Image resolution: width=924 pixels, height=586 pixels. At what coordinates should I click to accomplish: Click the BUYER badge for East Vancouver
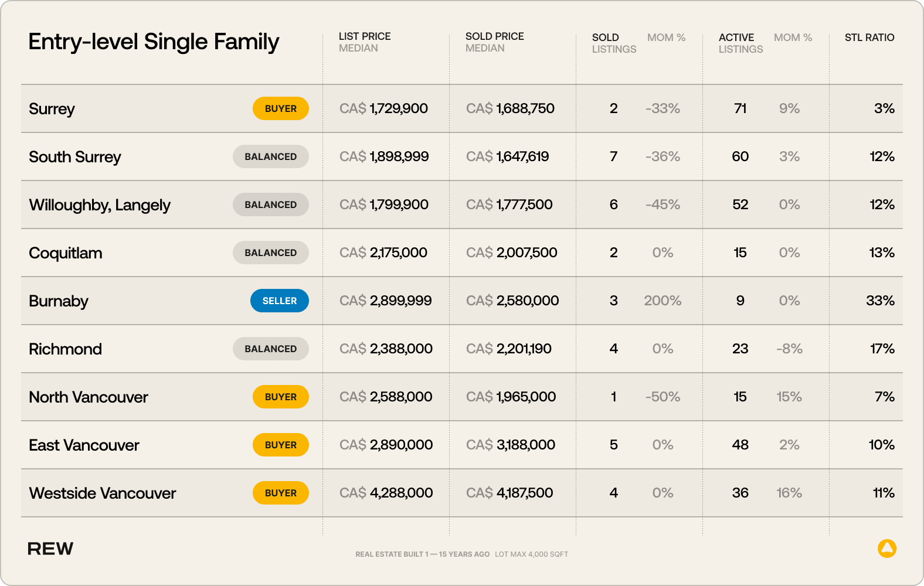[x=281, y=445]
